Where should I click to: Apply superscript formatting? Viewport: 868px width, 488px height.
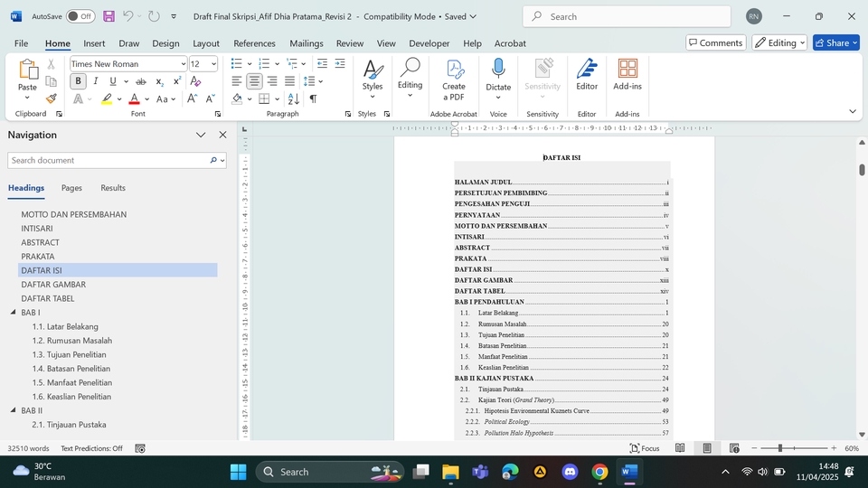tap(177, 81)
